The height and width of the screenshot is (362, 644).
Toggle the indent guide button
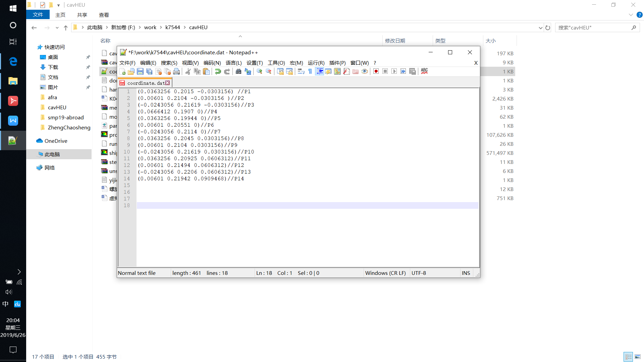(x=319, y=71)
